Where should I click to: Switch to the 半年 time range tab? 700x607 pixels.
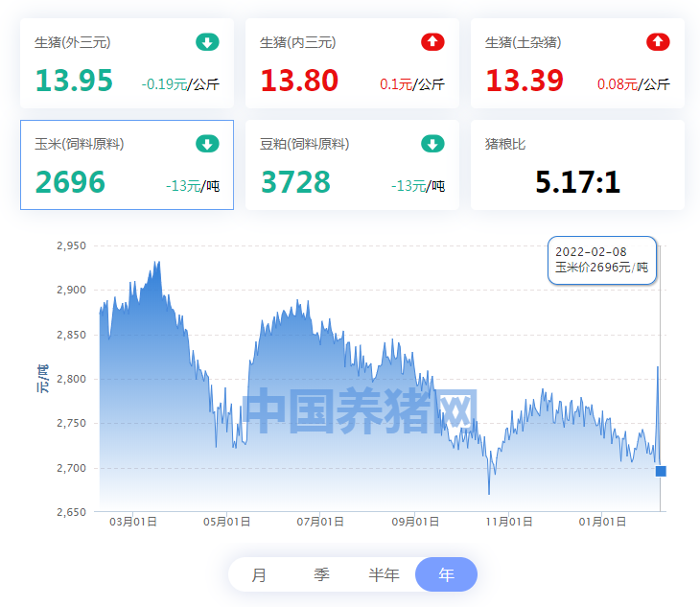(x=384, y=574)
